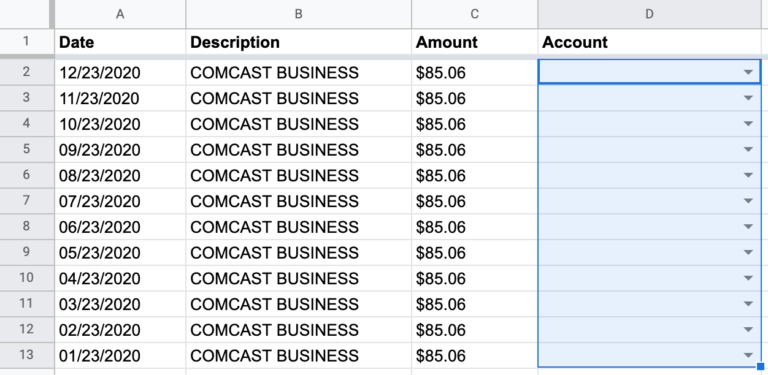Open the Account dropdown for 08/23/2020

(x=747, y=175)
